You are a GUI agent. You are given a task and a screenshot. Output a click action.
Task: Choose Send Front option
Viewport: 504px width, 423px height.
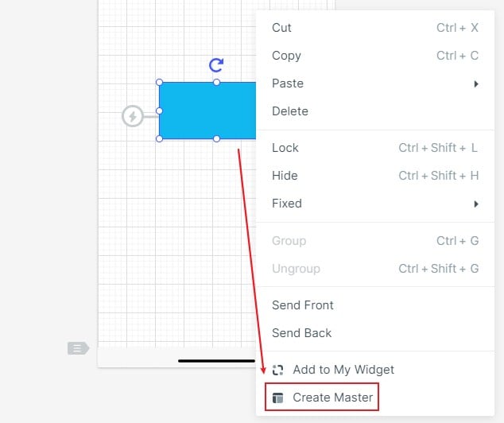[303, 305]
